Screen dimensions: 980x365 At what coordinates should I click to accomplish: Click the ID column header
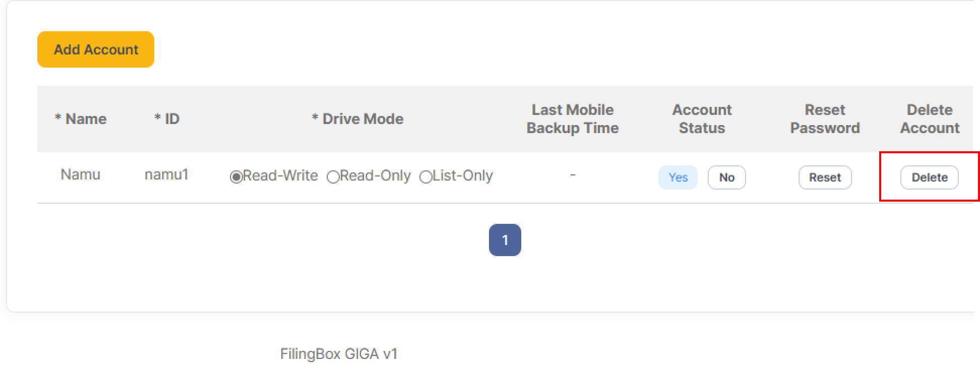coord(167,119)
